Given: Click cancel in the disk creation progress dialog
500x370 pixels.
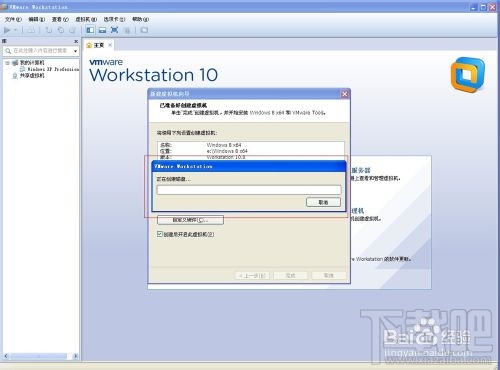Looking at the screenshot, I should (323, 202).
